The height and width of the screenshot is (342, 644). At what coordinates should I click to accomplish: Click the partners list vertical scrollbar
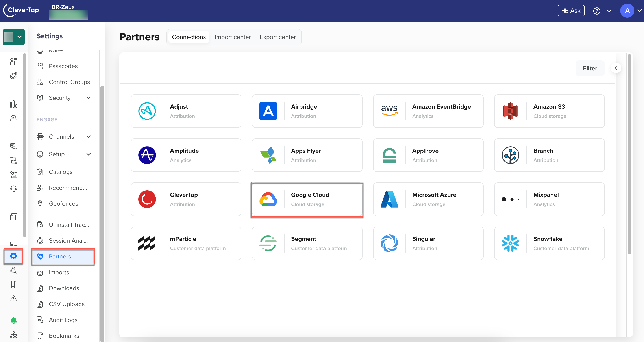[x=629, y=154]
